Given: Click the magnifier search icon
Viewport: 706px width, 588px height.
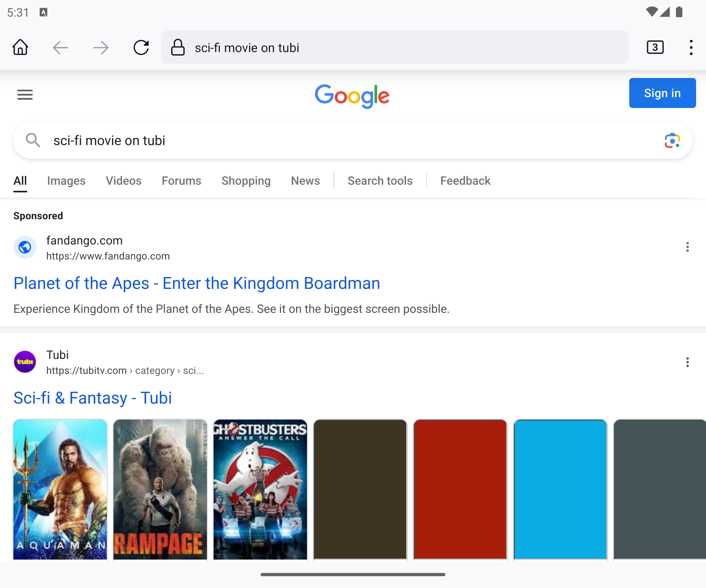Looking at the screenshot, I should [33, 140].
